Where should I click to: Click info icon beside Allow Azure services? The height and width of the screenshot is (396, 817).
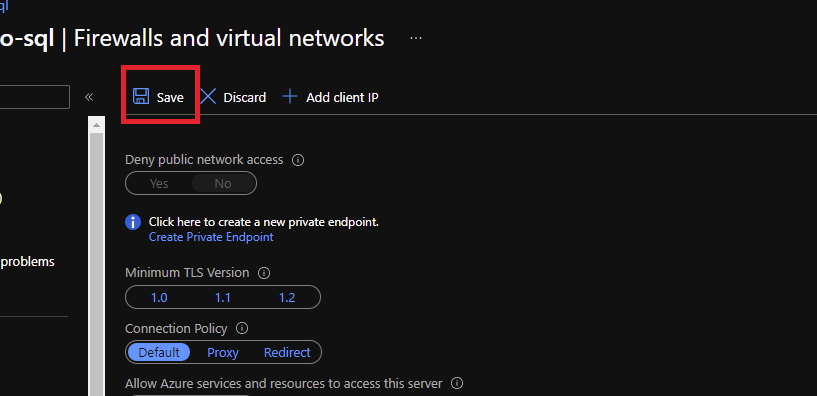(457, 383)
